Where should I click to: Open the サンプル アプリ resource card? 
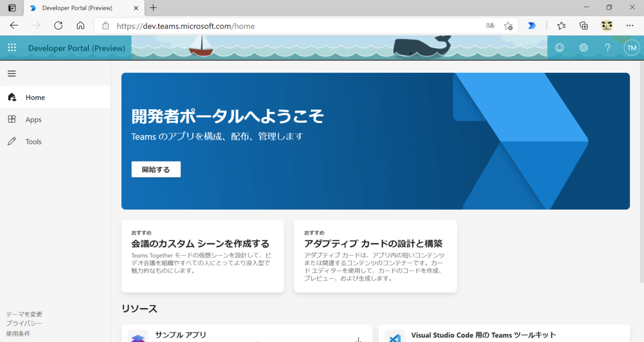click(x=247, y=333)
